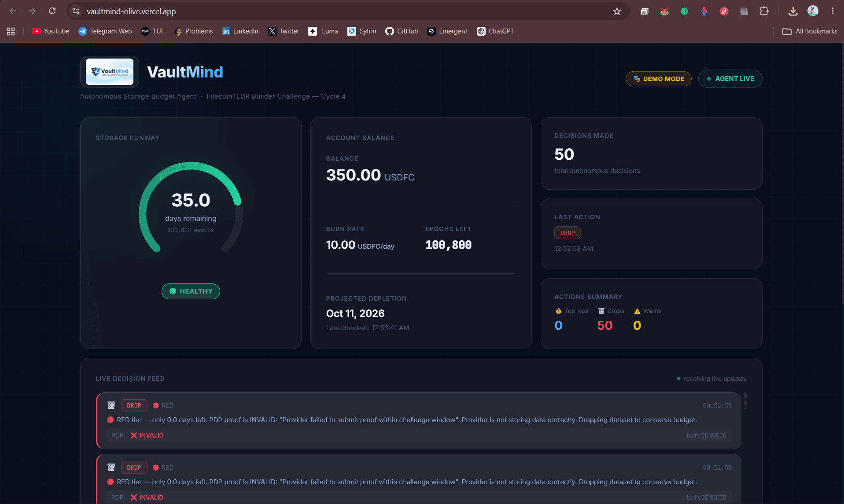Click the DROP tag under Last Action
The width and height of the screenshot is (844, 504).
567,233
